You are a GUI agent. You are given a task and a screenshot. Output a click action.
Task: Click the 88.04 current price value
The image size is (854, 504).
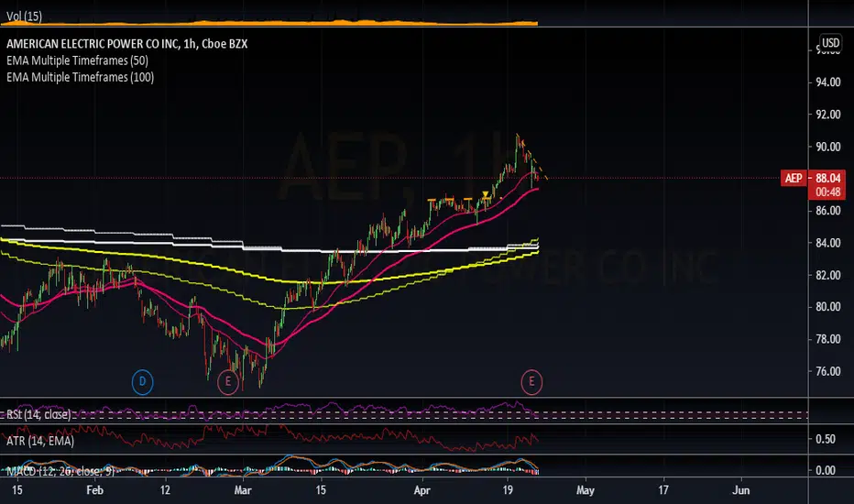coord(827,178)
